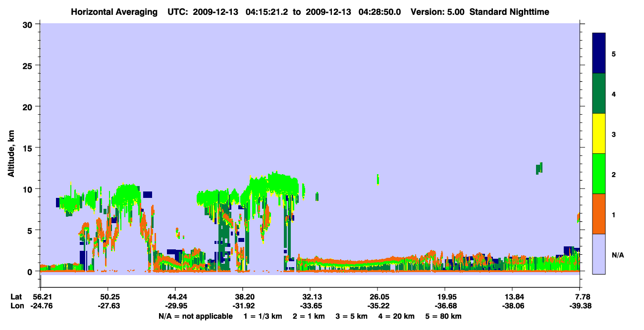Click the end time "04:28:50.0"
This screenshot has width=644, height=330.
(x=380, y=12)
